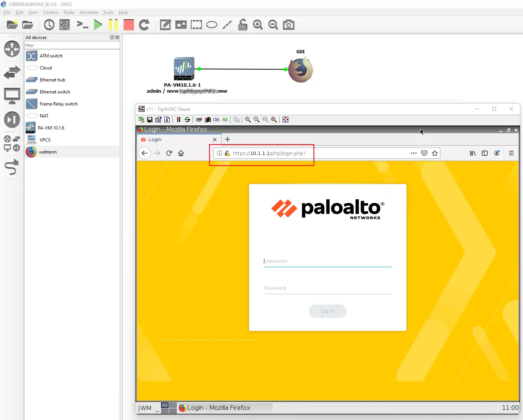Open the snapshot manager clock icon
The height and width of the screenshot is (420, 523).
point(49,25)
